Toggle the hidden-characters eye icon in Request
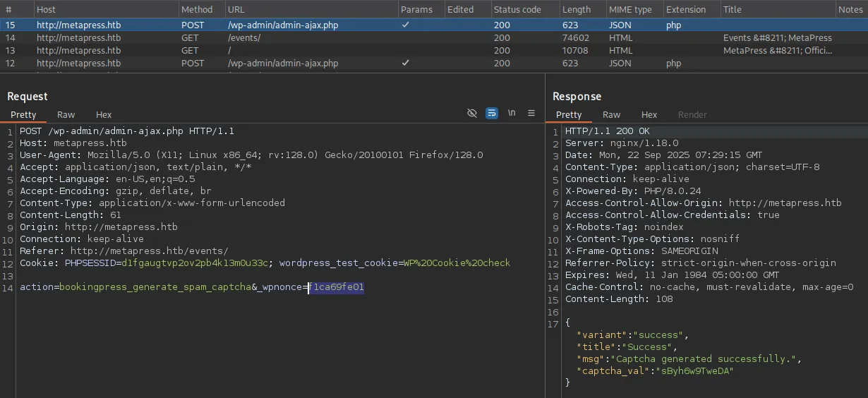This screenshot has width=868, height=398. (472, 114)
